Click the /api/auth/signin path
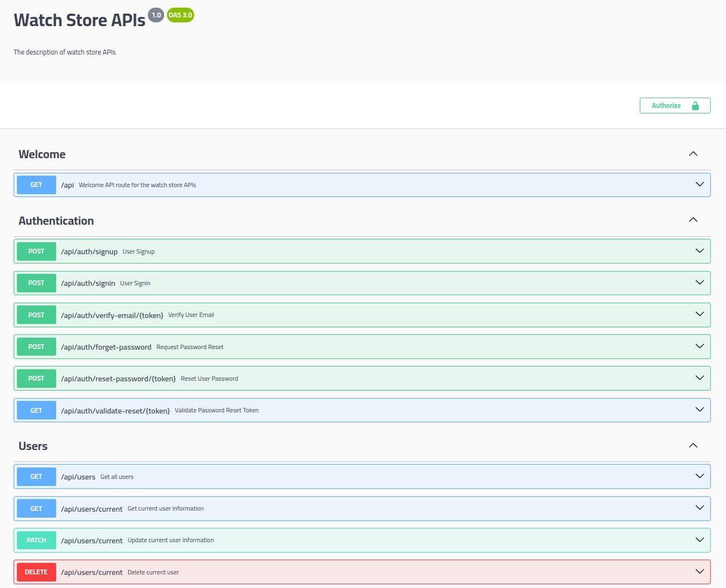726x588 pixels. point(88,283)
